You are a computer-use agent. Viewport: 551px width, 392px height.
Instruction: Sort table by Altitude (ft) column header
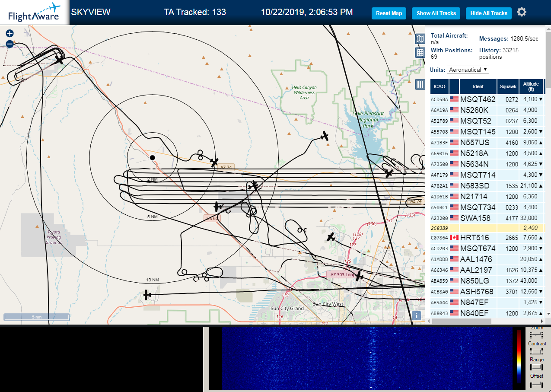[531, 86]
